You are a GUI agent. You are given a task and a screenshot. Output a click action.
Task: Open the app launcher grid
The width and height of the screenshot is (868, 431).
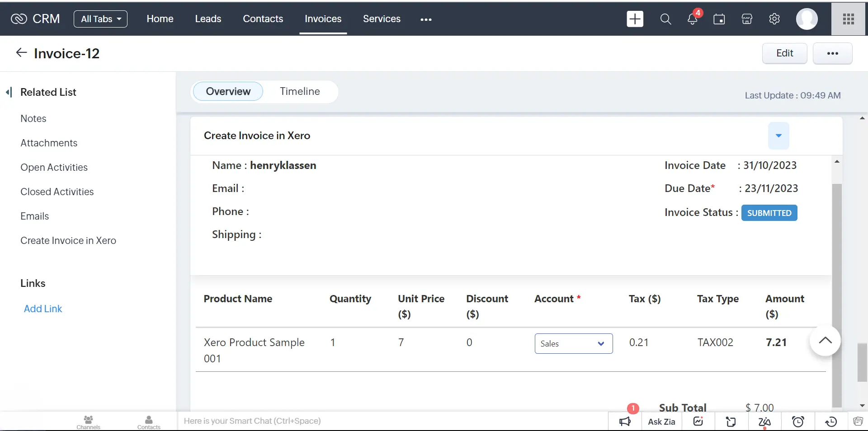click(848, 19)
